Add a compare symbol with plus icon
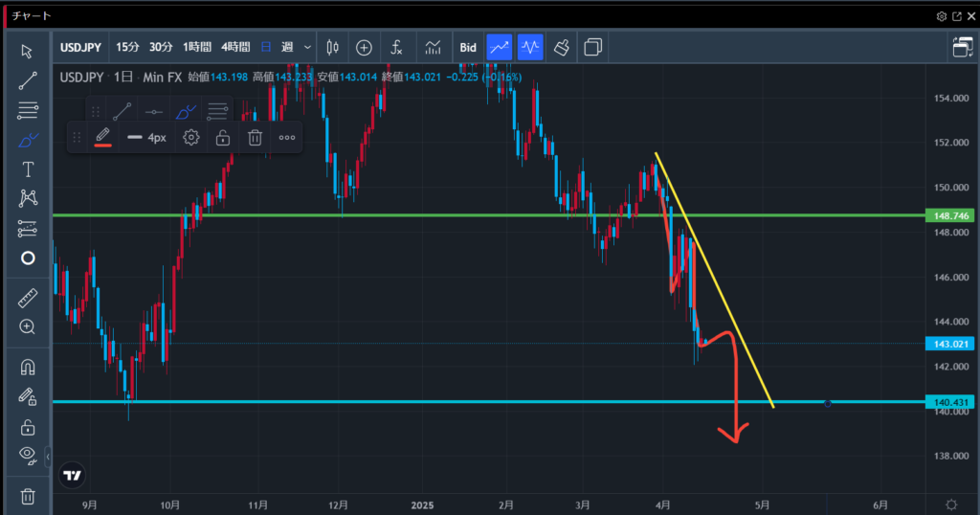 pyautogui.click(x=364, y=48)
